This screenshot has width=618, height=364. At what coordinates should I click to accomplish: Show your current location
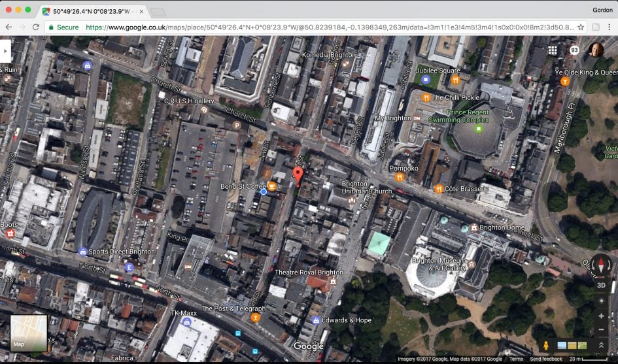601,301
